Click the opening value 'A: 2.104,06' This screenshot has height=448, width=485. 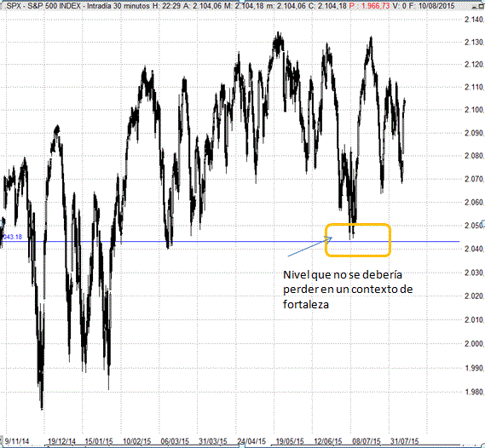pyautogui.click(x=202, y=5)
